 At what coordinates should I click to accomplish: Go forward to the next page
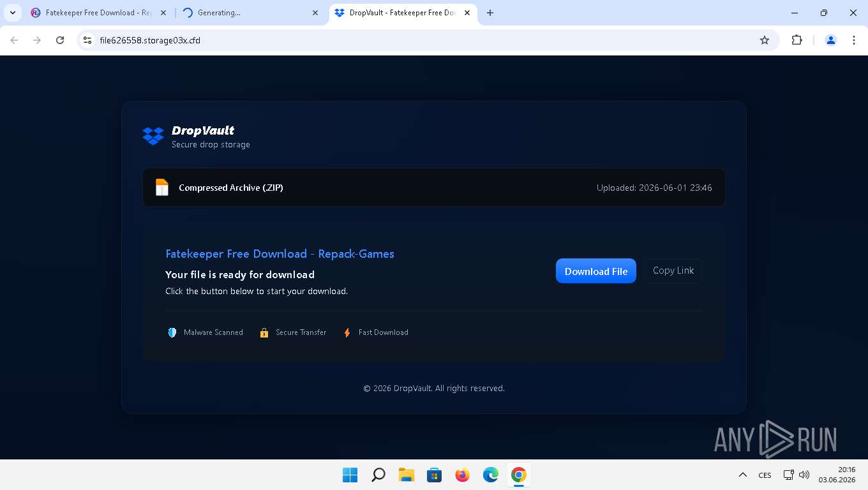point(37,40)
